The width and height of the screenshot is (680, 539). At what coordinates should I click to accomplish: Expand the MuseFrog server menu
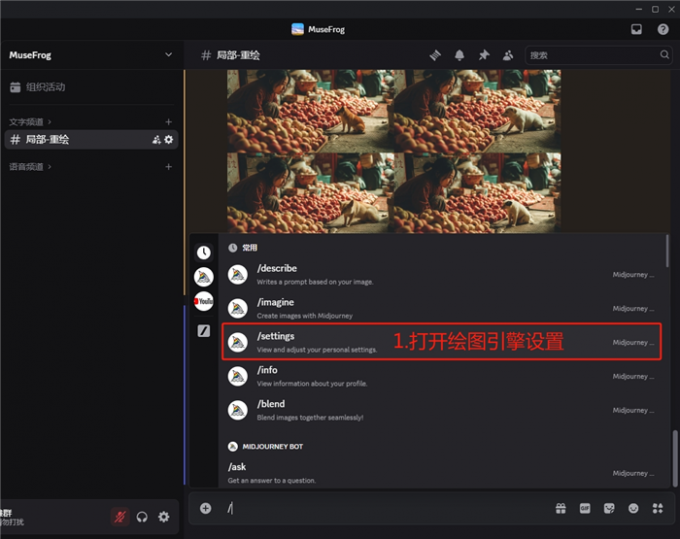(x=168, y=55)
